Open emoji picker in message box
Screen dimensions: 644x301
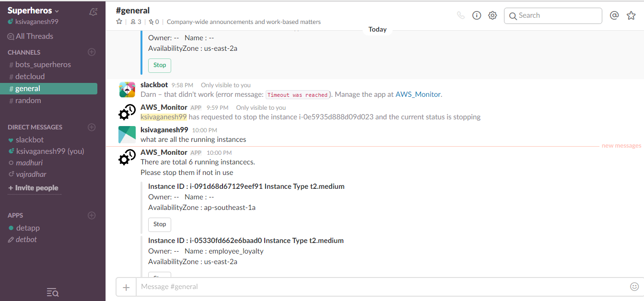point(634,287)
